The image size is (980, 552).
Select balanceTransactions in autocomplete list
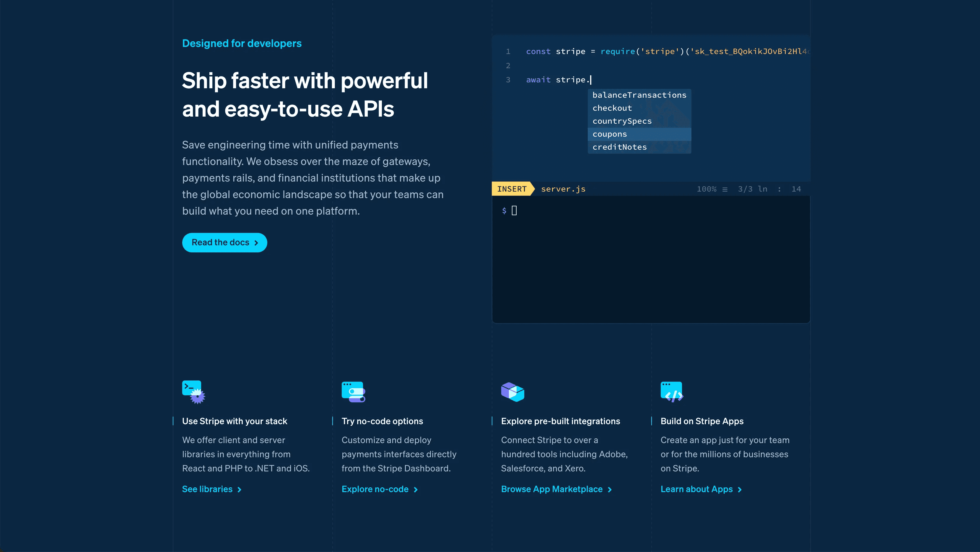click(x=639, y=95)
